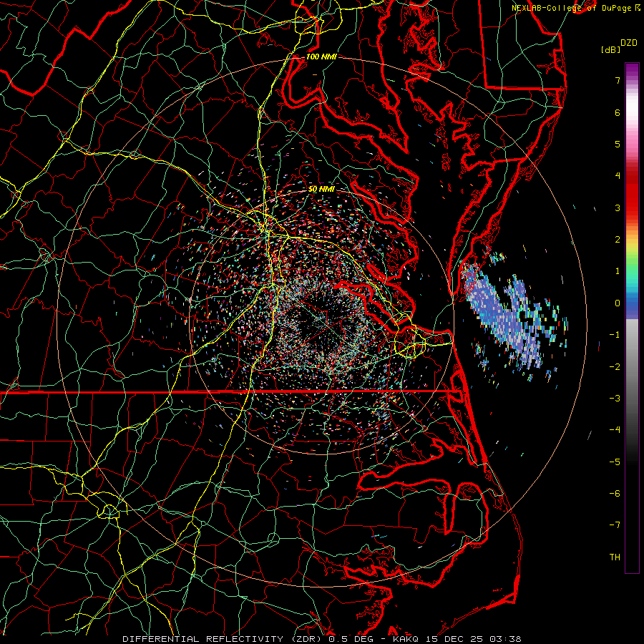Click the -1 value on the color scale

(x=615, y=335)
